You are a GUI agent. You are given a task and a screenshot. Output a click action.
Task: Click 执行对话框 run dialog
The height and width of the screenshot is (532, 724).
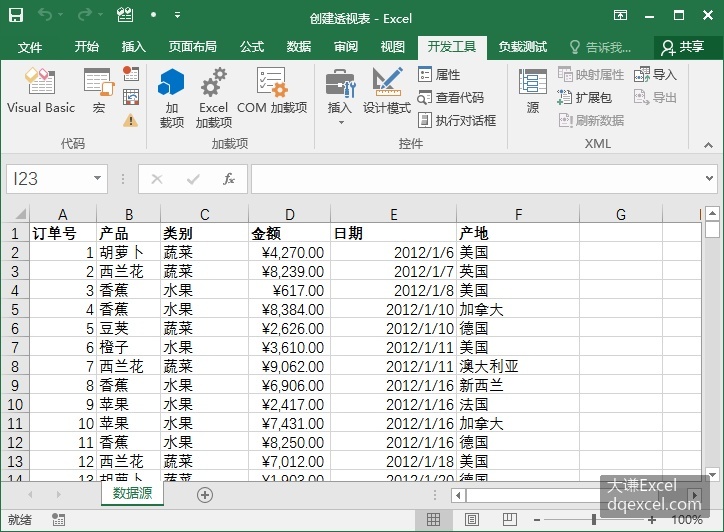click(457, 121)
